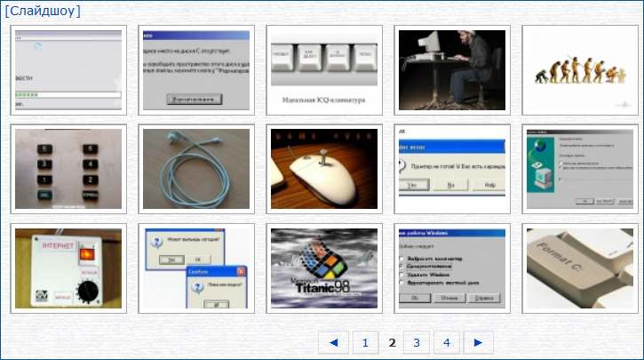
Task: Open the disk C format dialog thumbnail
Action: (x=196, y=70)
